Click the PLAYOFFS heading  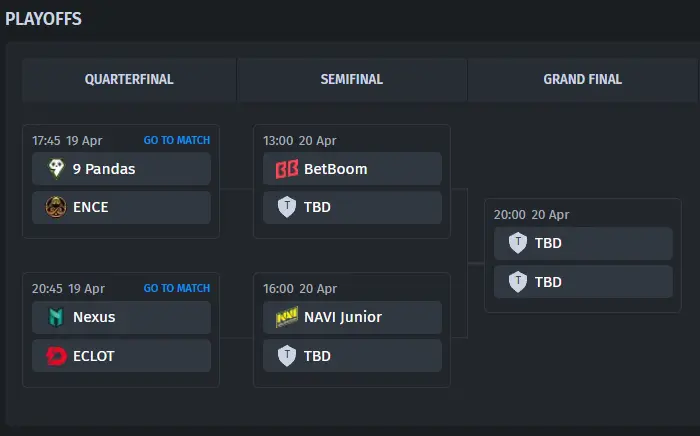point(43,19)
